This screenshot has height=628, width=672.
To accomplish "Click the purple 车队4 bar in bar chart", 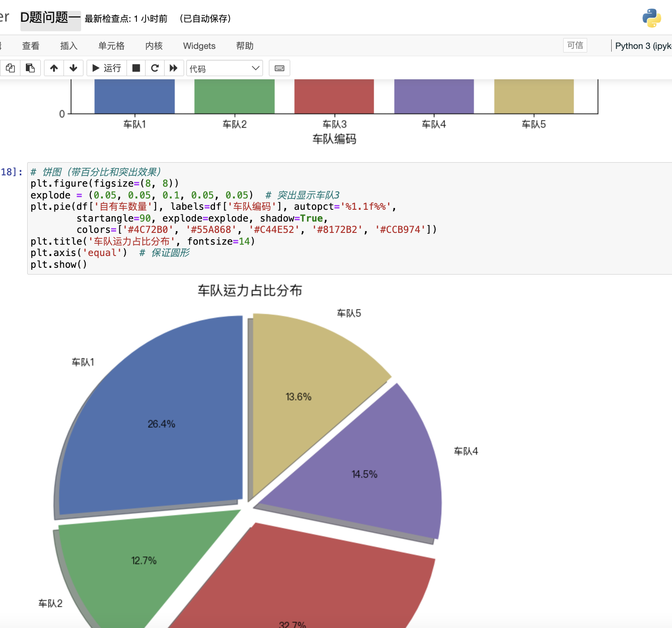I will [434, 96].
